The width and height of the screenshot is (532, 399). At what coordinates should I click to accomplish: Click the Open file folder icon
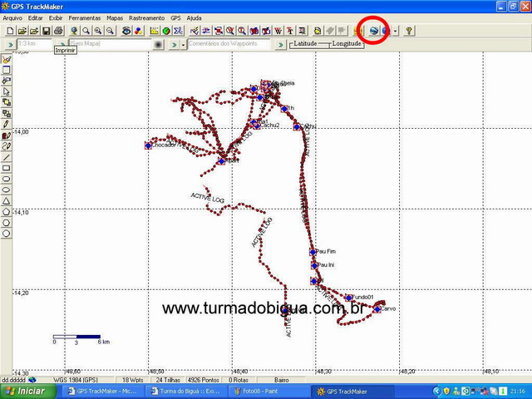pos(22,31)
